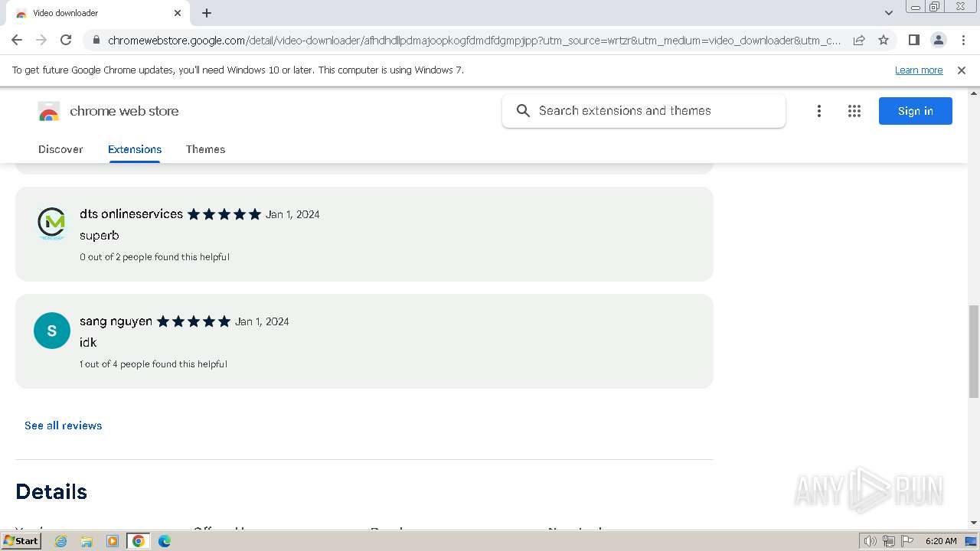The height and width of the screenshot is (551, 980).
Task: Bookmark this tab with the star icon
Action: (884, 40)
